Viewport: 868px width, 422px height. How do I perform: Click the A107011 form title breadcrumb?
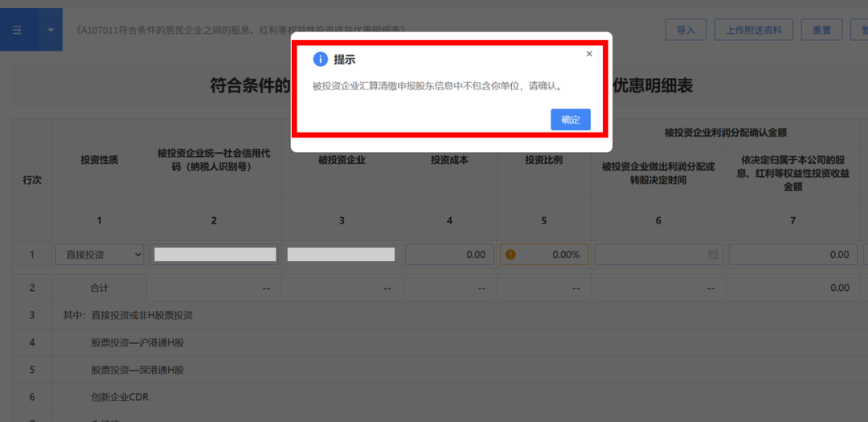coord(241,30)
